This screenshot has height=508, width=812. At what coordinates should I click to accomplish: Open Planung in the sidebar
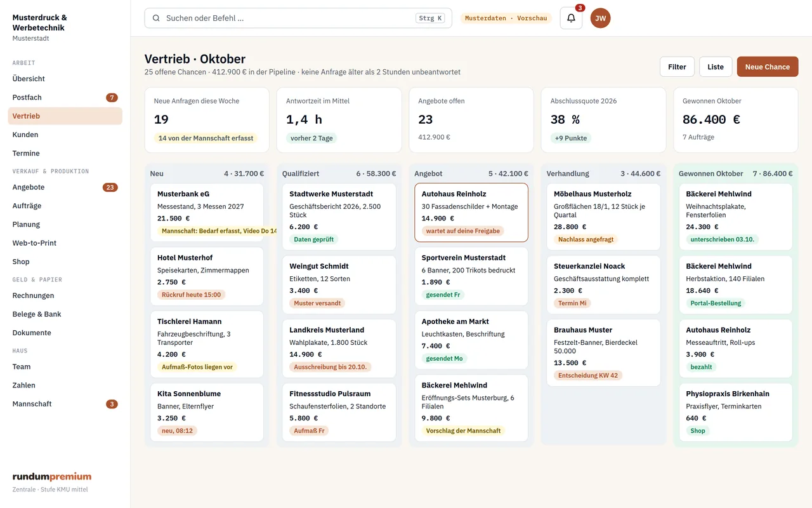65,224
